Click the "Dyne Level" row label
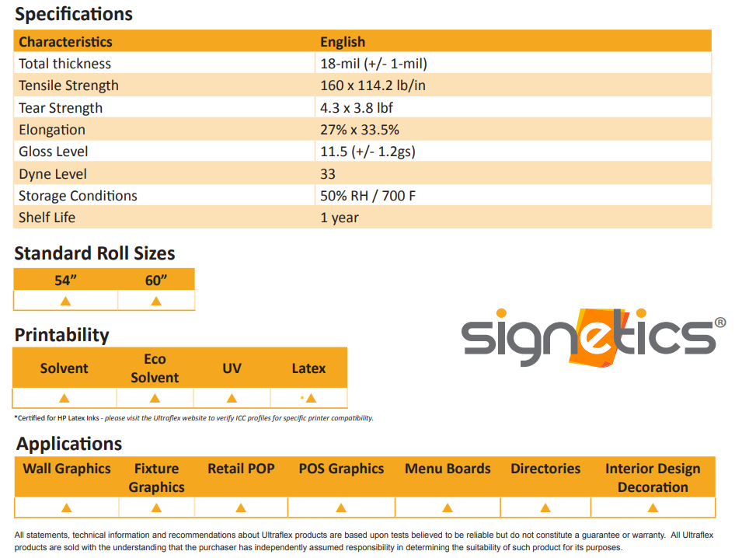This screenshot has width=756, height=558. point(53,174)
